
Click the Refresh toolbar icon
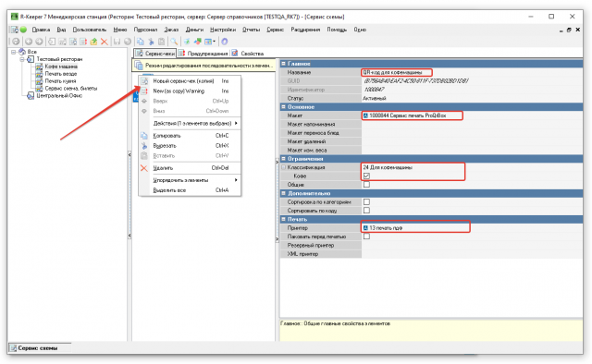point(16,42)
